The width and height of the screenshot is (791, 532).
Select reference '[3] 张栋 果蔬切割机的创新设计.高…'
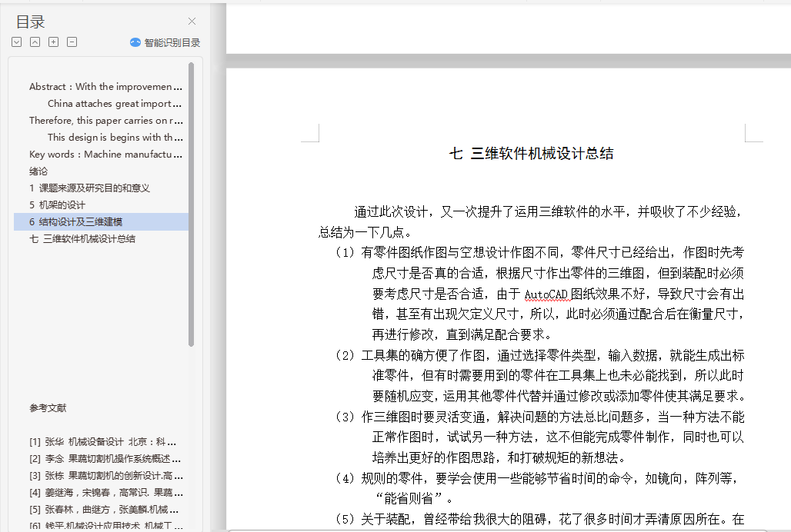coord(106,476)
